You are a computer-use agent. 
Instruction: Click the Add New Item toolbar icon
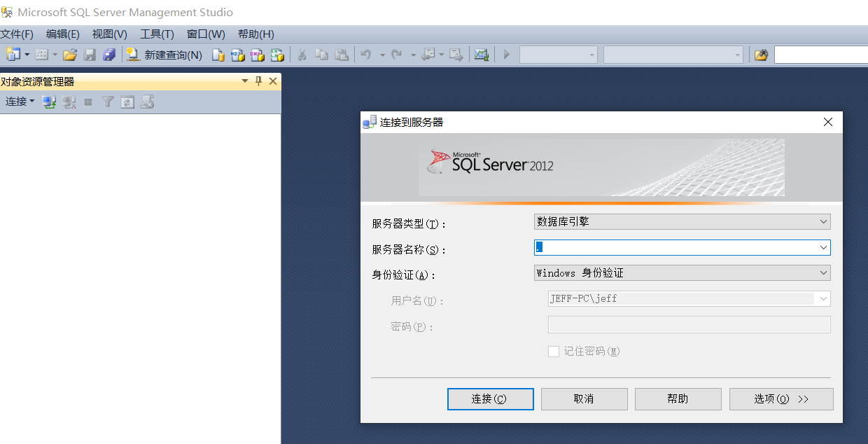click(x=42, y=55)
